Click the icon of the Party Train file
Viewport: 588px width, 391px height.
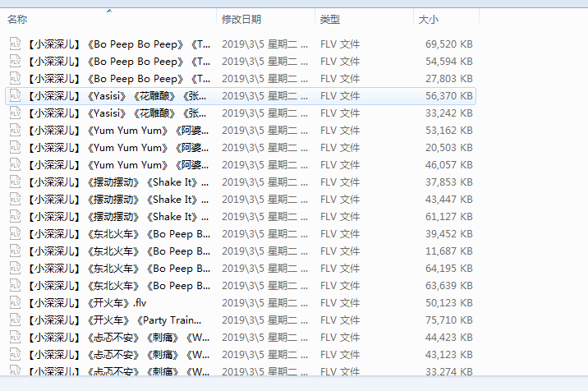point(15,320)
